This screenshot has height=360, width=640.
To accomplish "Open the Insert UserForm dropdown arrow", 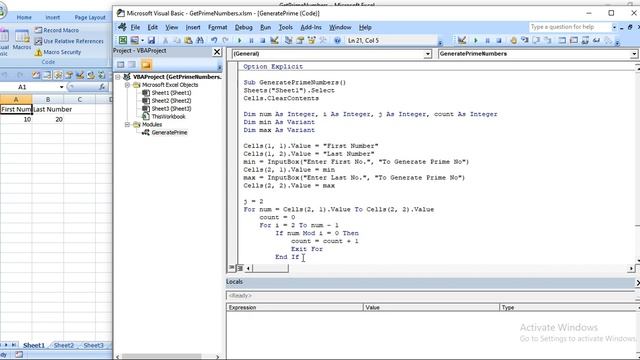I will pyautogui.click(x=142, y=40).
